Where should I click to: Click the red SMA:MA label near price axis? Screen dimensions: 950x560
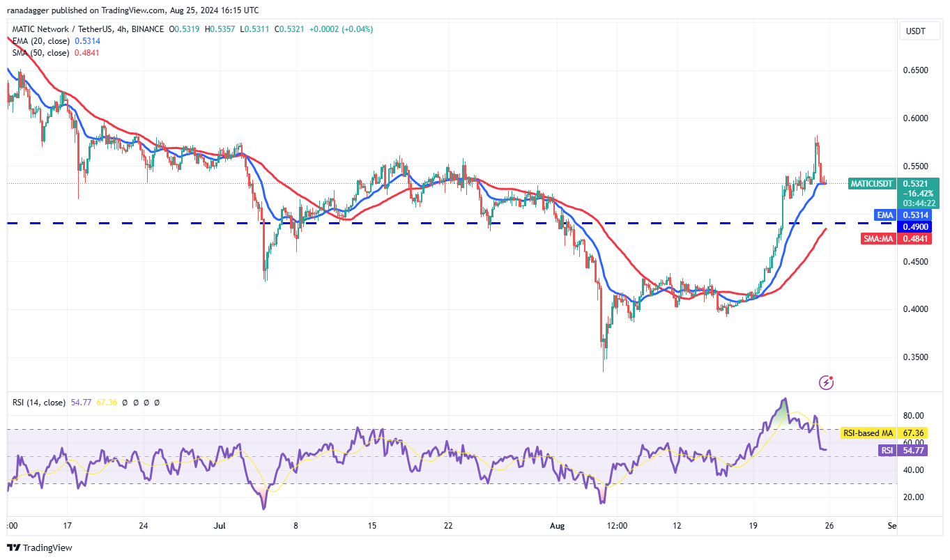click(x=879, y=238)
